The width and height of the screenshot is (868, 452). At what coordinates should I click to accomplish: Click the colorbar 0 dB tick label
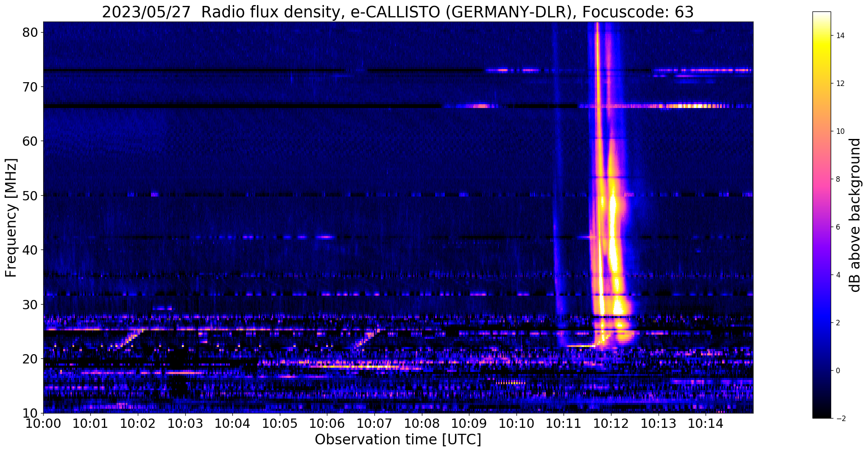[838, 371]
